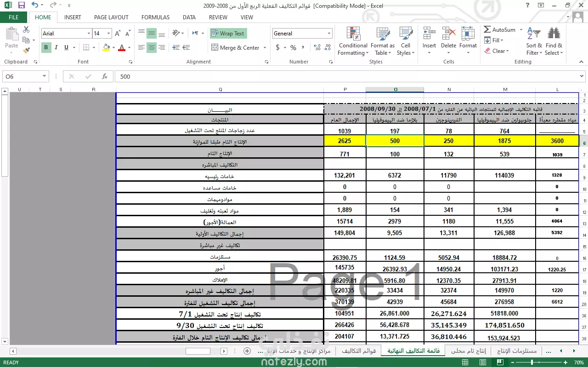Open the Name Box O6 dropdown
The width and height of the screenshot is (588, 368).
coord(45,76)
